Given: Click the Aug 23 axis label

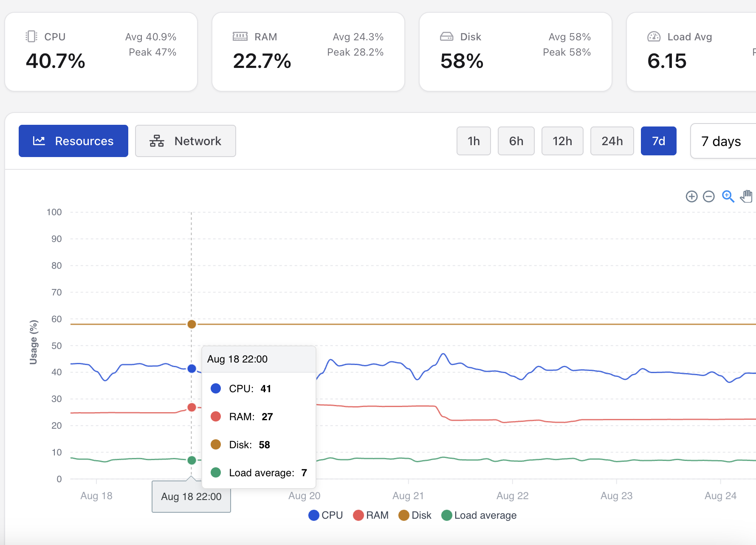Looking at the screenshot, I should coord(616,496).
